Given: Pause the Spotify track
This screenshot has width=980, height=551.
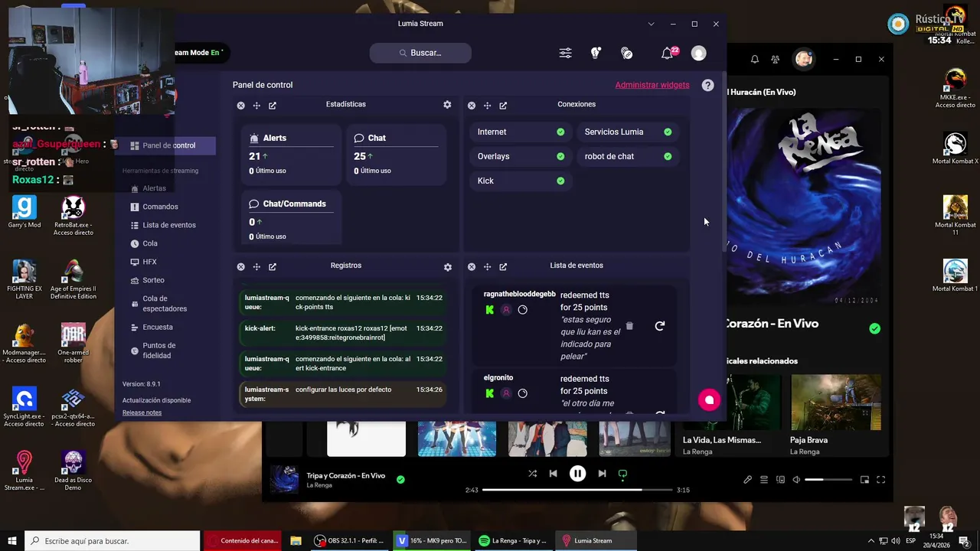Looking at the screenshot, I should [x=578, y=474].
